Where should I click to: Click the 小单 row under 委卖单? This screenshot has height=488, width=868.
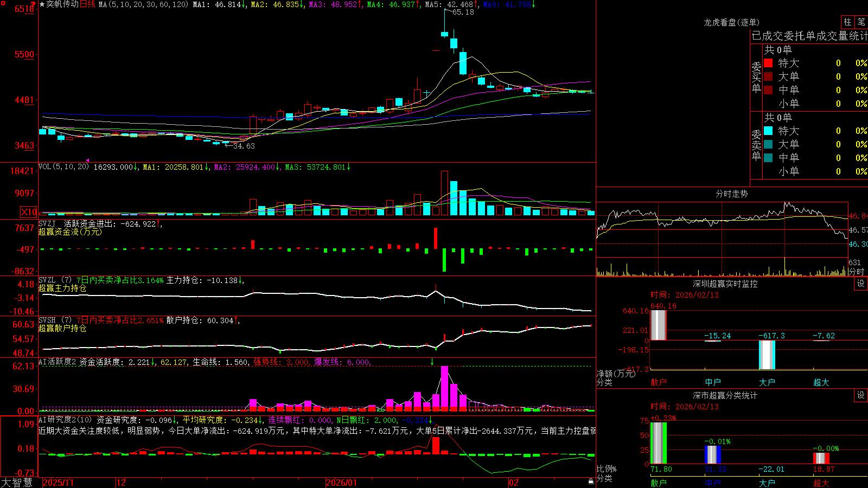[x=816, y=171]
